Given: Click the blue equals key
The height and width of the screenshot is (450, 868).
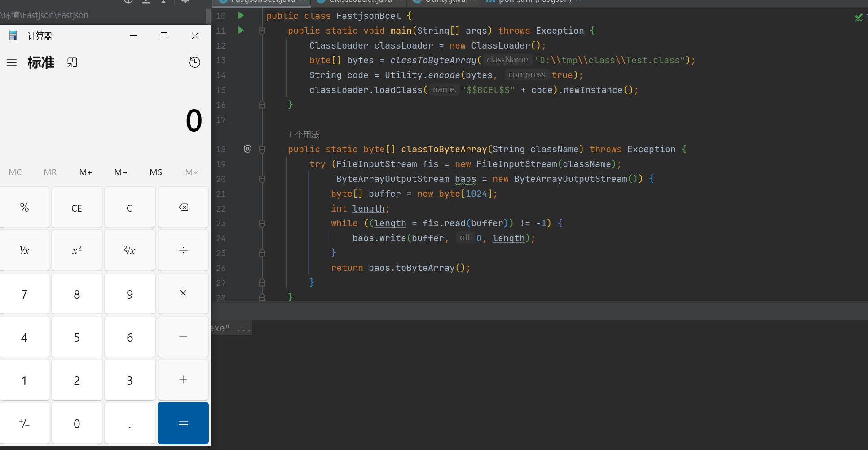Looking at the screenshot, I should coord(183,423).
